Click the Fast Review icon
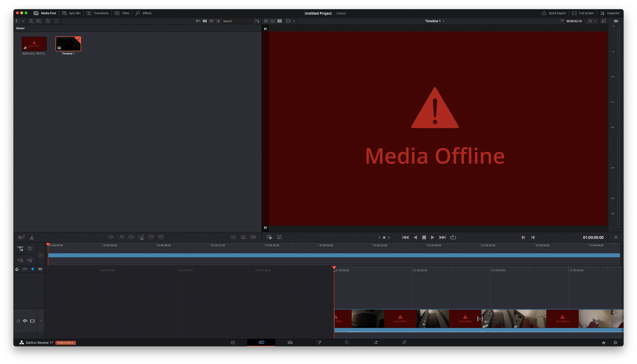Viewport: 637px width, 364px height. 269,237
